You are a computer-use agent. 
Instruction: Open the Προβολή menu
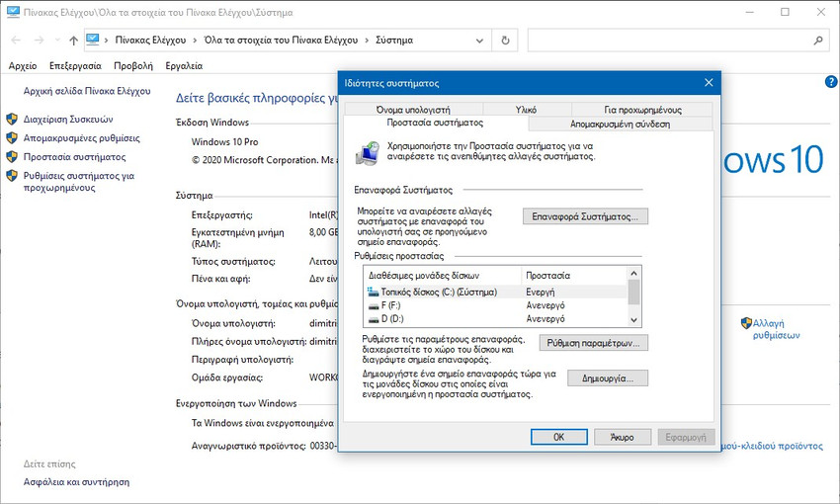[x=132, y=66]
